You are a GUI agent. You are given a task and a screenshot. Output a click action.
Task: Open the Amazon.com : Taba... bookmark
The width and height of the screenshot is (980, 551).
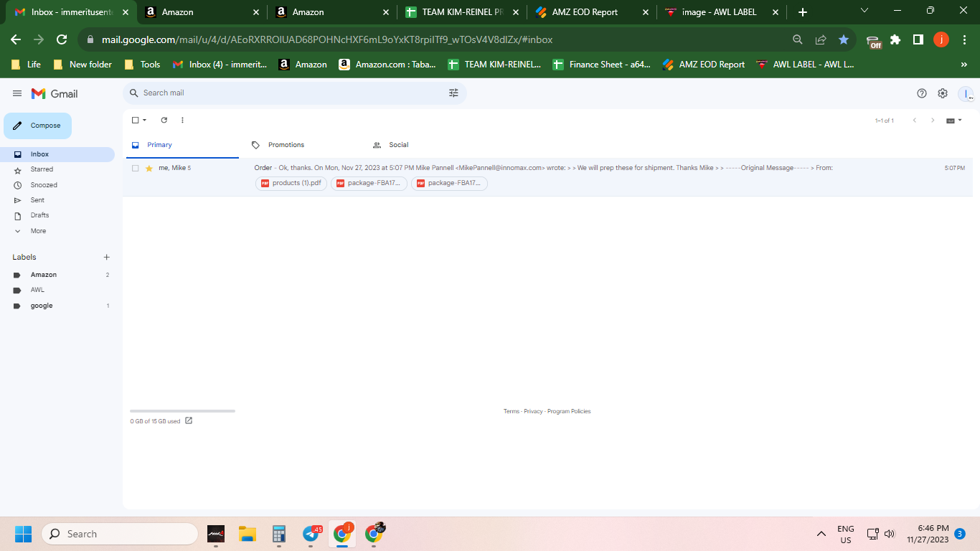tap(387, 65)
